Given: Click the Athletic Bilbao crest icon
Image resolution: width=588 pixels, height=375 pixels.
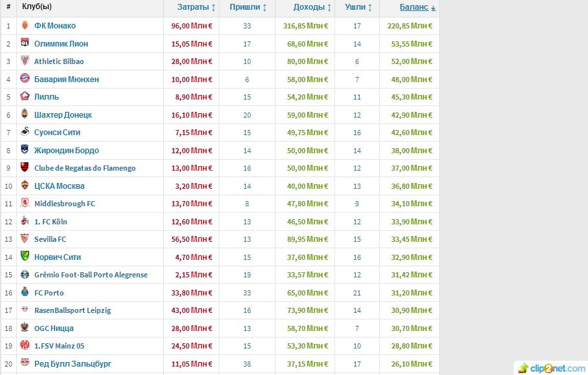Looking at the screenshot, I should (x=25, y=61).
